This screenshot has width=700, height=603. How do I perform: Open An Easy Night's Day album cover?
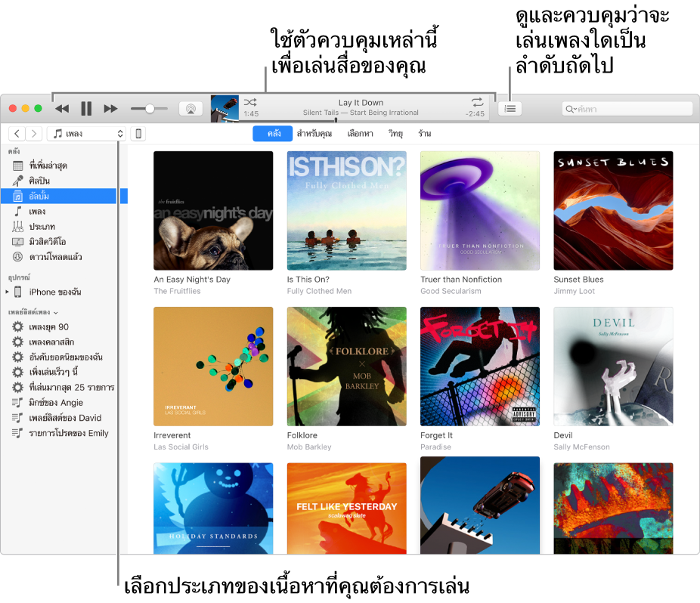pos(213,211)
